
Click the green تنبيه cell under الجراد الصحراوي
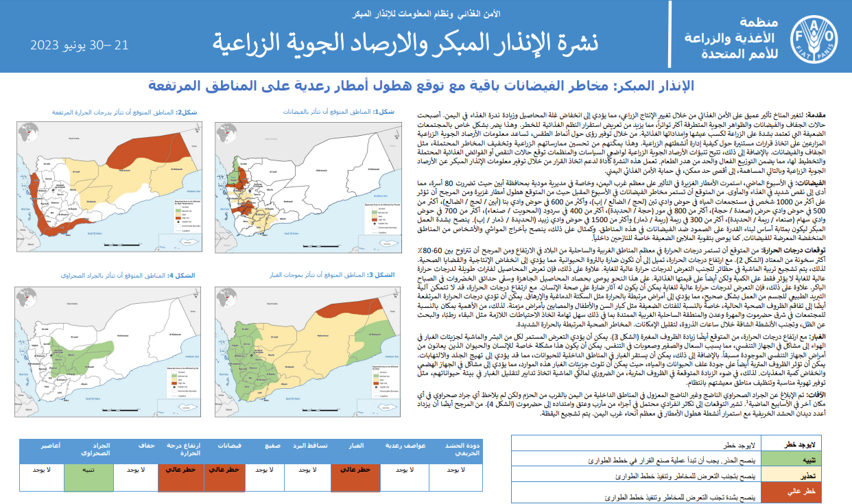[86, 470]
